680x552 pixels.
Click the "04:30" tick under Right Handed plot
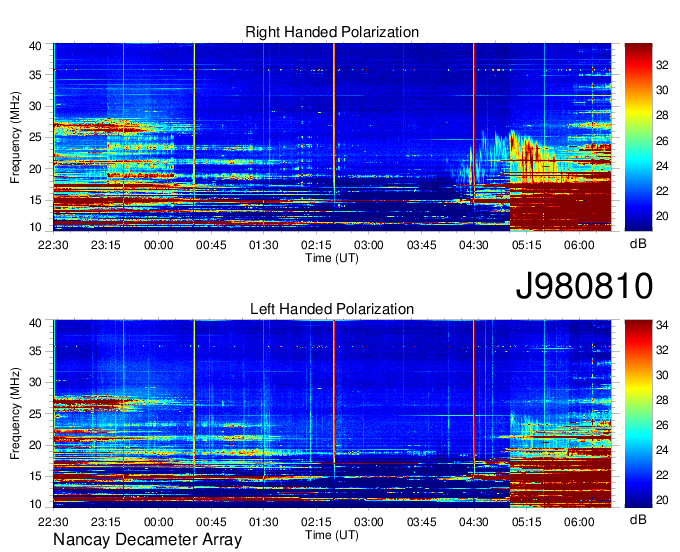coord(474,245)
